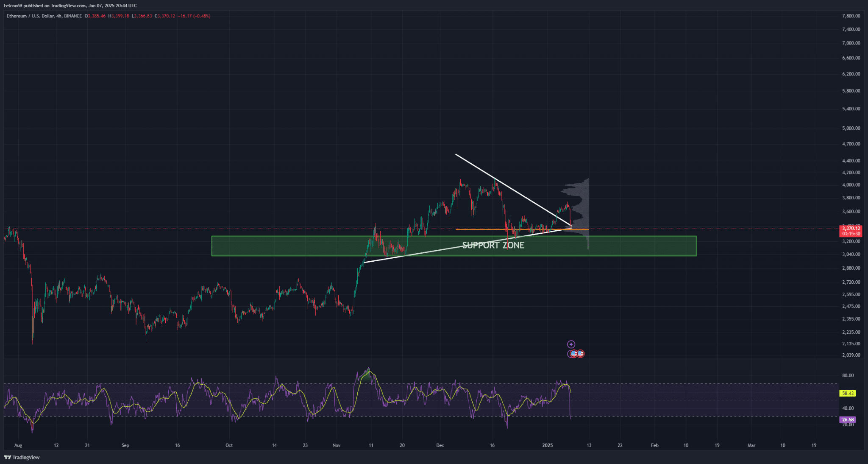Click the TradingView logo at bottom-left
This screenshot has height=464, width=868.
22,457
